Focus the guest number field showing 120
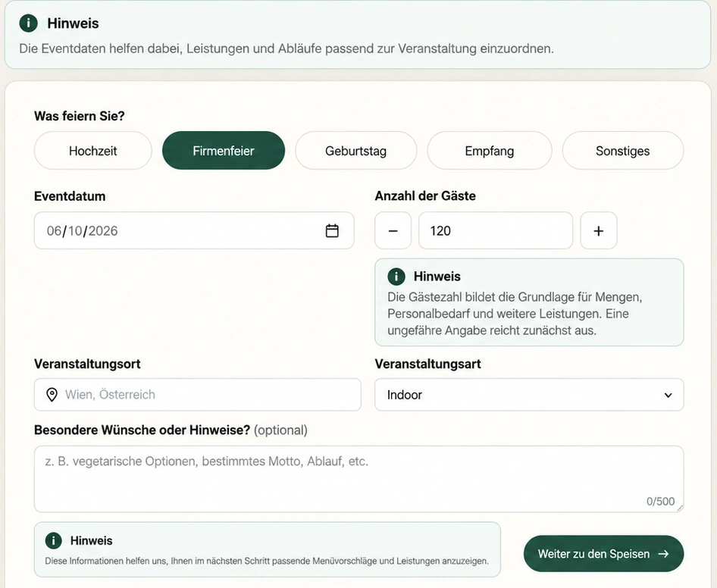 496,230
